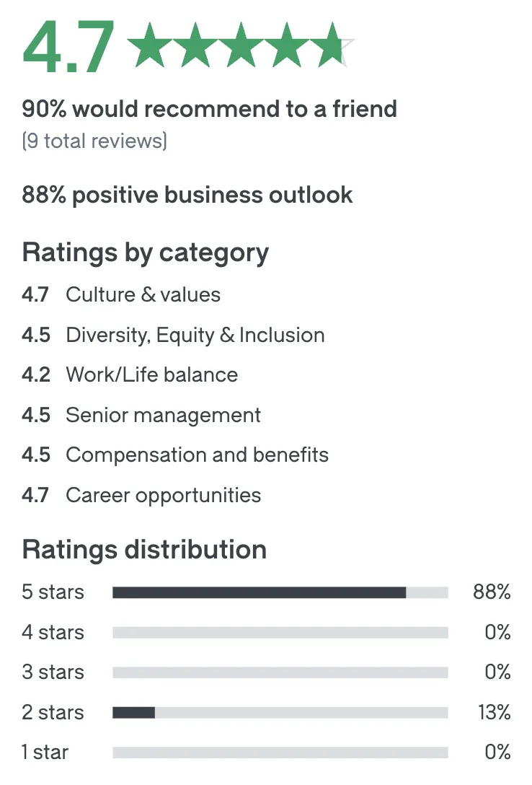Screen dimensions: 532x785
Task: Click the third green rating star
Action: [241, 45]
